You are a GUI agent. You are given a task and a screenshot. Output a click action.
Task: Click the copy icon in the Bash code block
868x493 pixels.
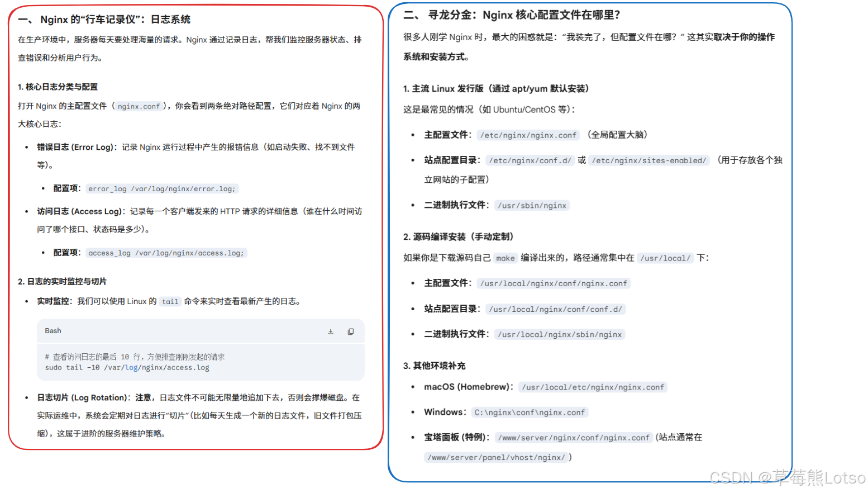351,331
